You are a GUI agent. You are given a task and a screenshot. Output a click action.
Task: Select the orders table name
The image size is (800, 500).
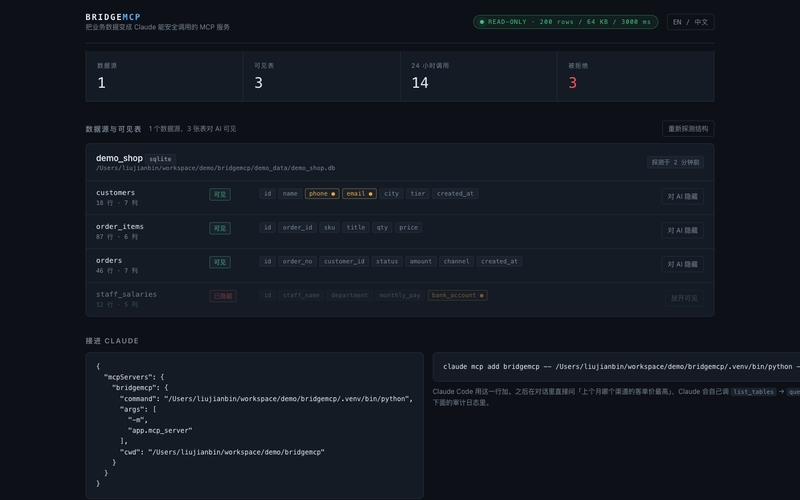[109, 260]
